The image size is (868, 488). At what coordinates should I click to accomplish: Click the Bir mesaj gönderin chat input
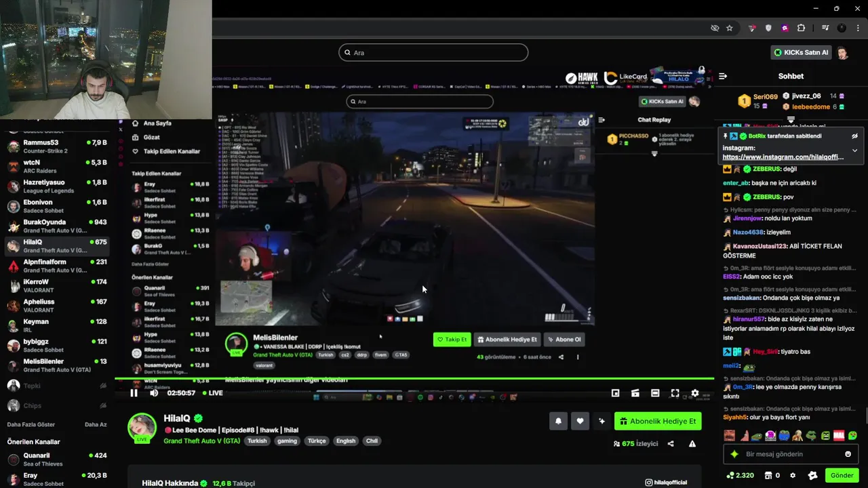point(790,454)
